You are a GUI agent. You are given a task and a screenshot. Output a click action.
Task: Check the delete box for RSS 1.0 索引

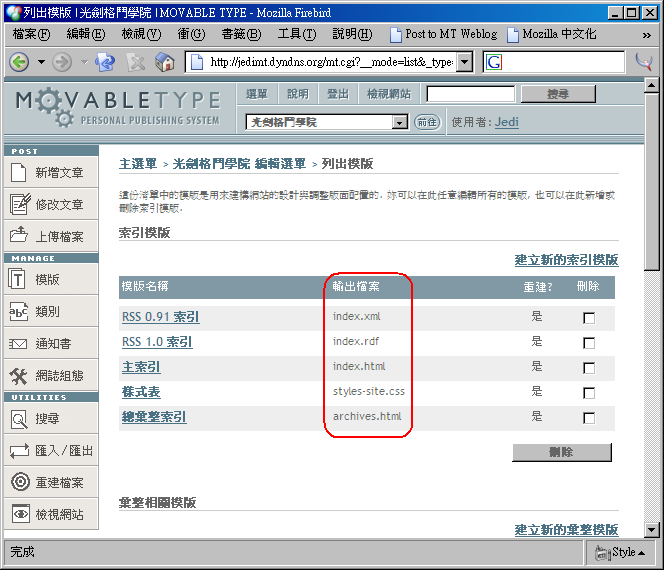(x=589, y=343)
